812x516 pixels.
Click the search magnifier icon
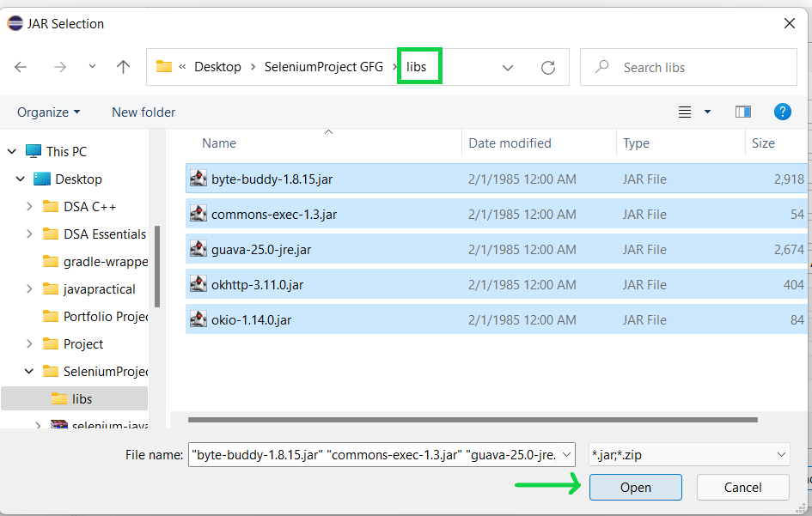tap(601, 67)
